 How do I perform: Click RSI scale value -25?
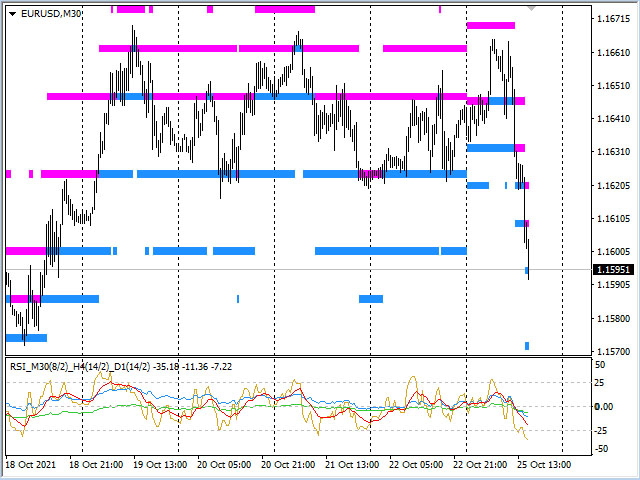pos(602,431)
